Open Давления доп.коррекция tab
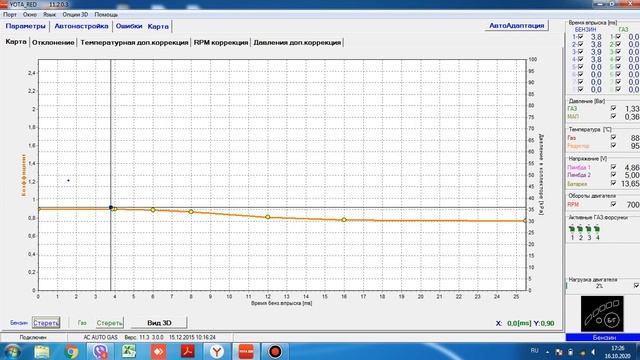The width and height of the screenshot is (640, 360). tap(297, 42)
